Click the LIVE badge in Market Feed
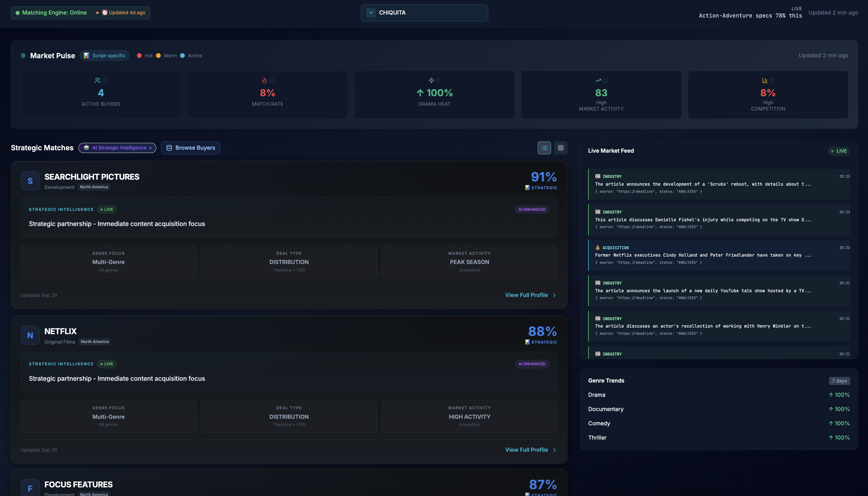 [839, 151]
